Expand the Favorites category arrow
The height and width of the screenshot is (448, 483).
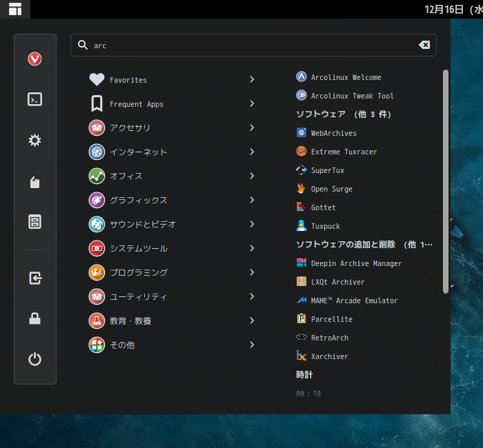click(x=252, y=79)
